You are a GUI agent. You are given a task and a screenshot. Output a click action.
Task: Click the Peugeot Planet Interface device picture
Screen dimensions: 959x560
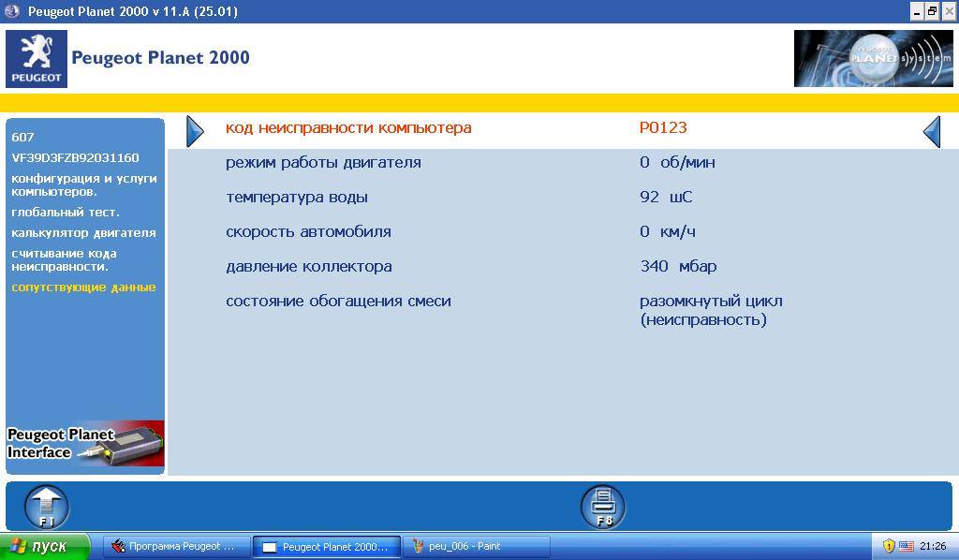click(x=85, y=443)
